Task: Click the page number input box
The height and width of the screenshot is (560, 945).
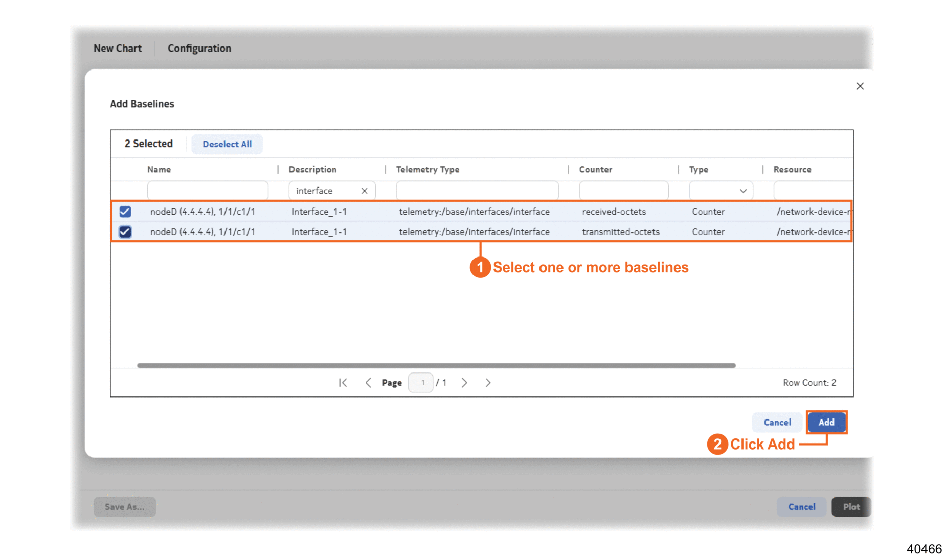Action: click(x=421, y=383)
